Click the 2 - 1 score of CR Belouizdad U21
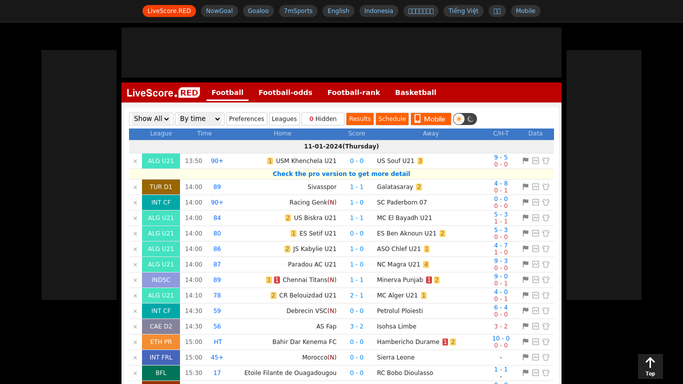The image size is (683, 384). 357,295
